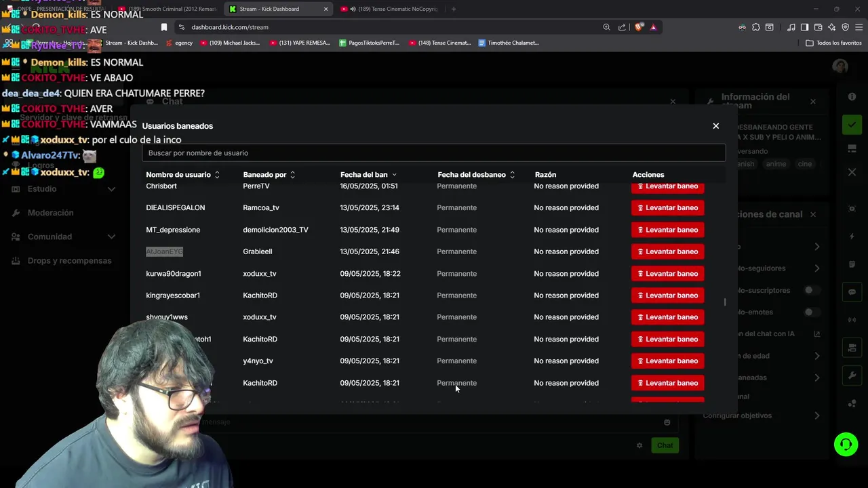Click the X icon in right sidebar
The width and height of the screenshot is (868, 488).
pos(852,172)
